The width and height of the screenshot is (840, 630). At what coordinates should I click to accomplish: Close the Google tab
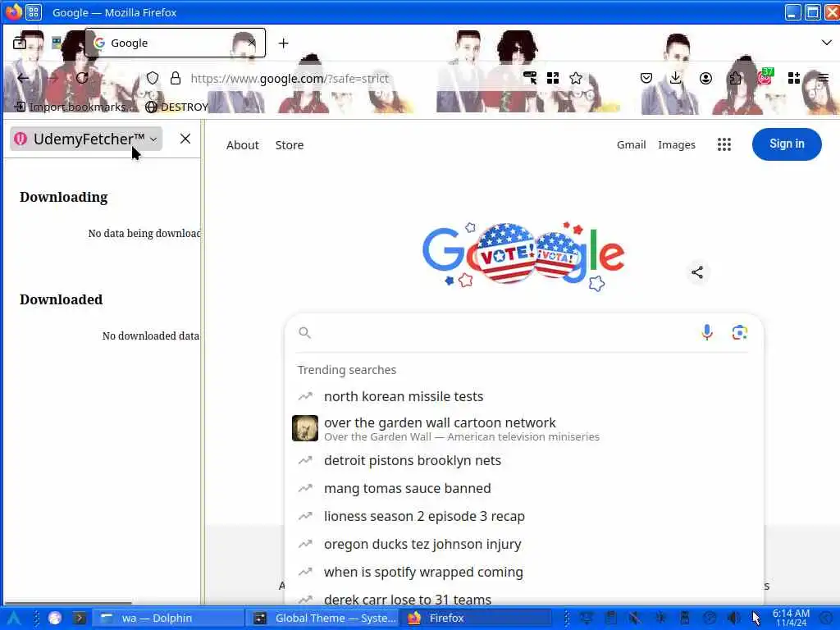pyautogui.click(x=252, y=43)
